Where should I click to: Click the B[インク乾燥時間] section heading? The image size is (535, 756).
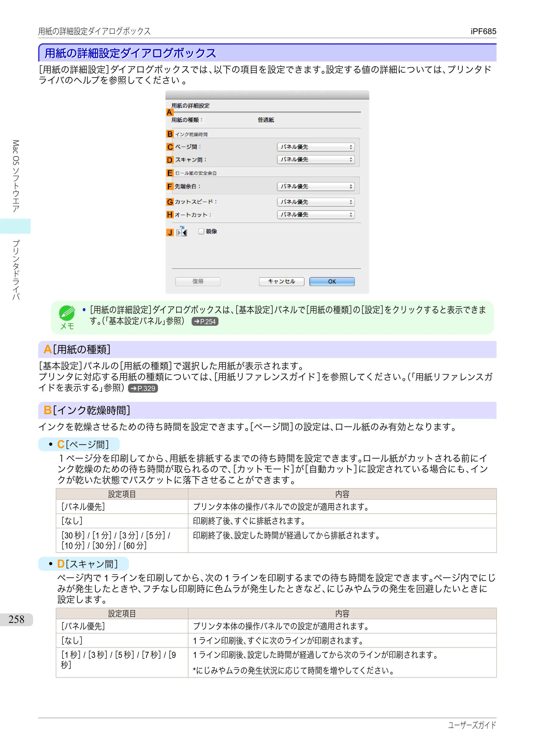pyautogui.click(x=87, y=410)
